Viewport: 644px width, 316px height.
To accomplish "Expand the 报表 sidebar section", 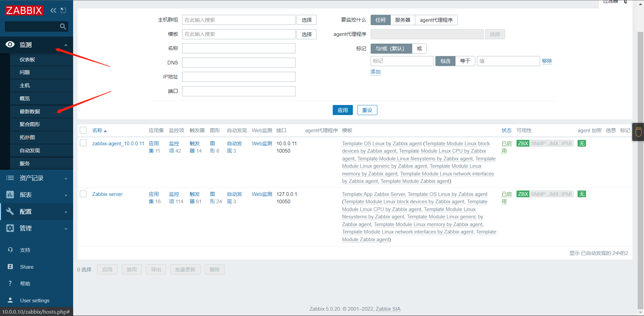I will 37,195.
